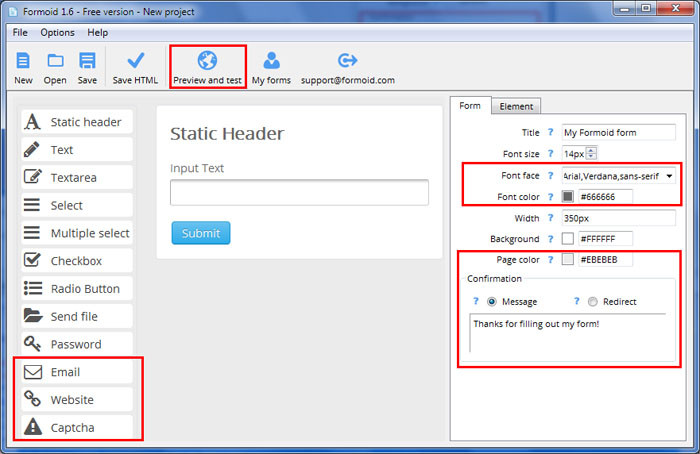The height and width of the screenshot is (454, 700).
Task: Switch to the Element tab
Action: click(x=516, y=106)
